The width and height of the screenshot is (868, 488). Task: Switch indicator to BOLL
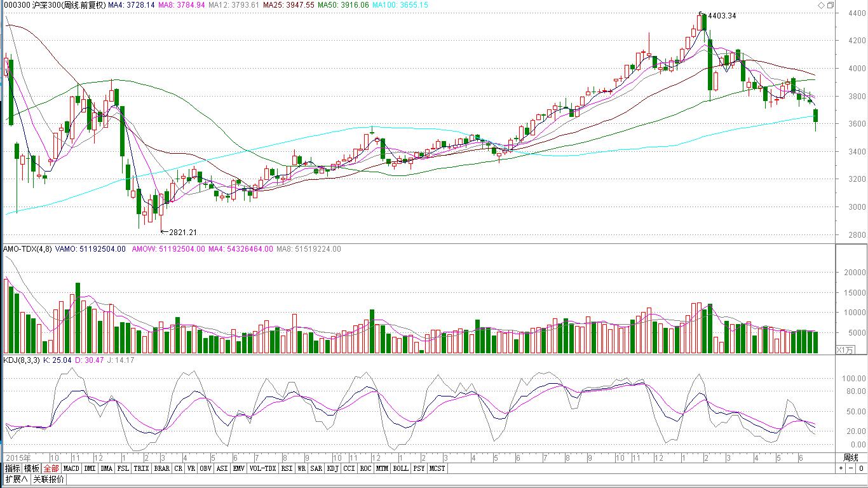tap(400, 468)
